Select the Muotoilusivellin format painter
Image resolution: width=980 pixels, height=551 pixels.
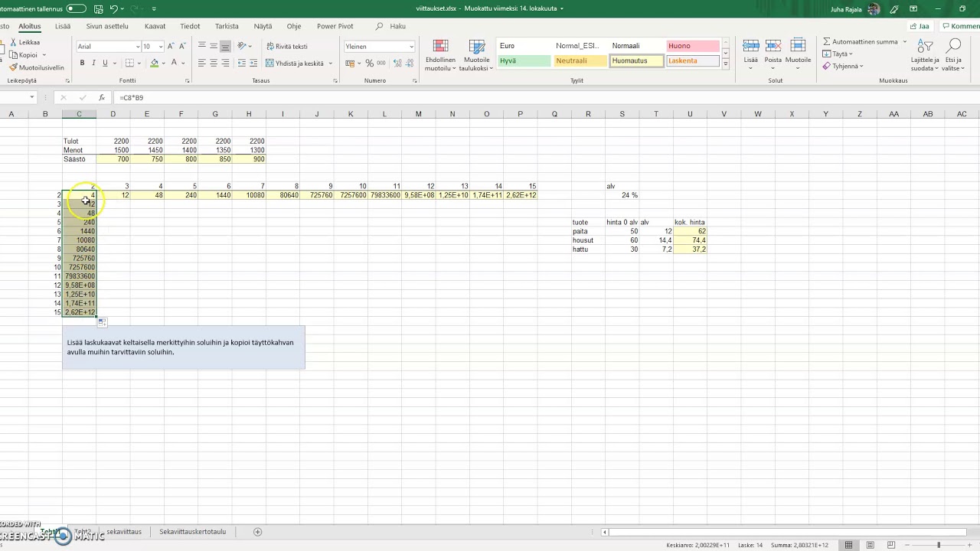click(x=37, y=67)
